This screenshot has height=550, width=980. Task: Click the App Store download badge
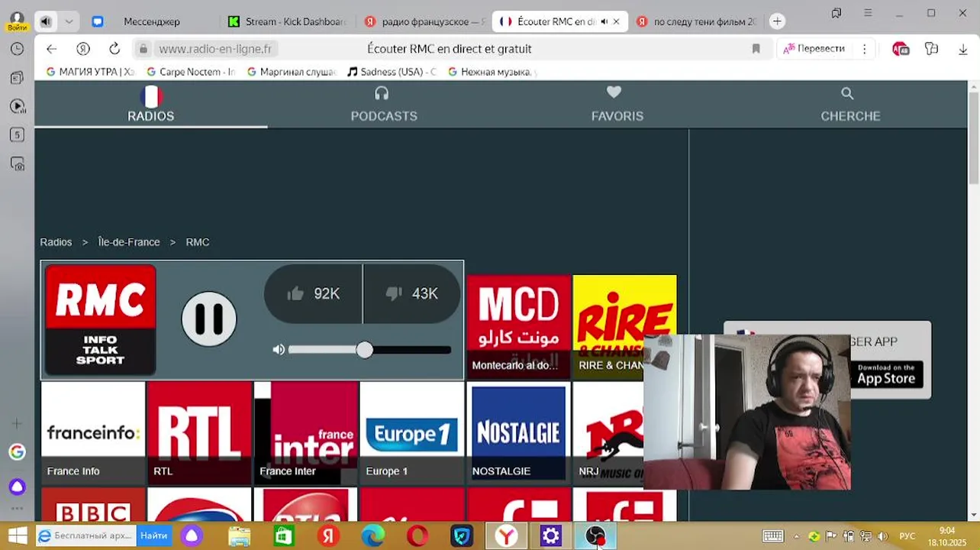point(886,374)
